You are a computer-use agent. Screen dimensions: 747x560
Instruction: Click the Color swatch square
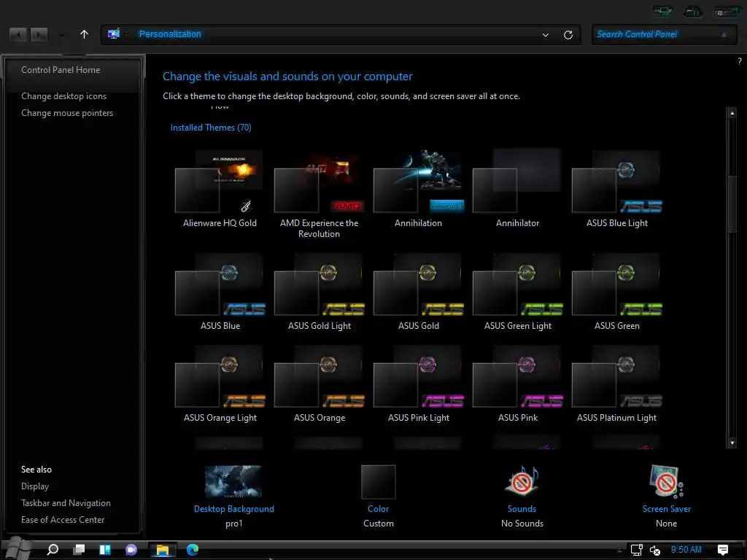point(379,481)
